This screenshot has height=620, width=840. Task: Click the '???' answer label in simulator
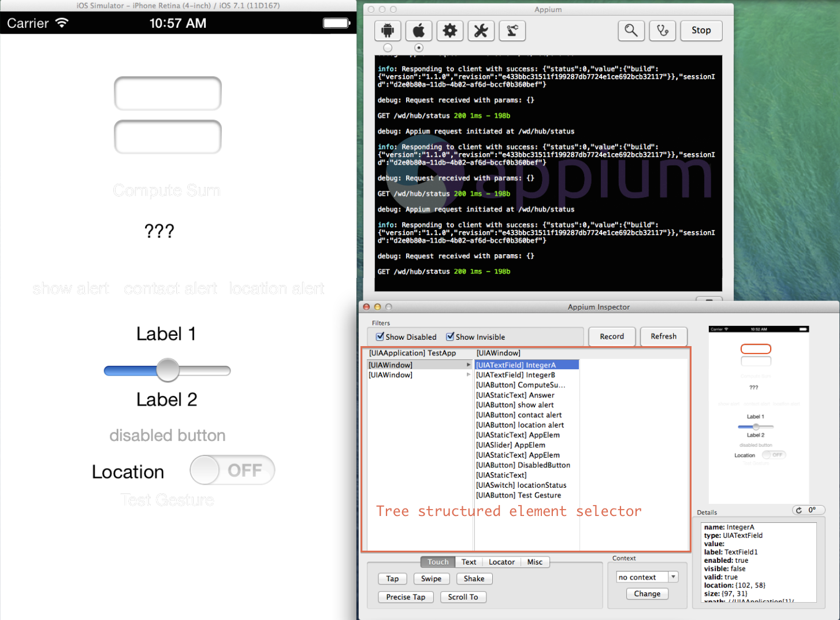[x=159, y=231]
